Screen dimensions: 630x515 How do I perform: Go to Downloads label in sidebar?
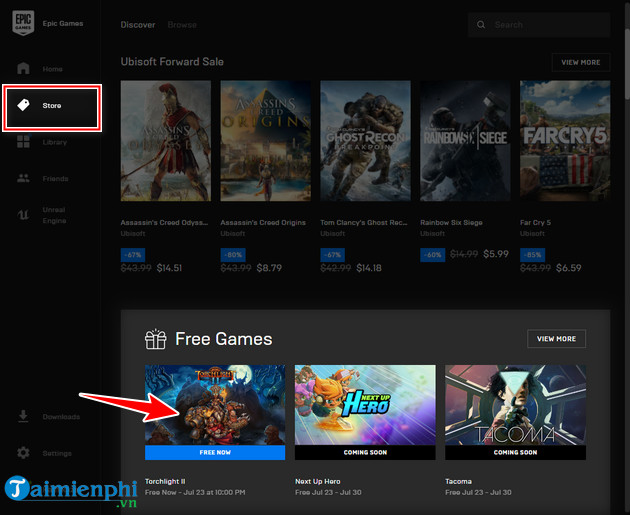(x=61, y=417)
